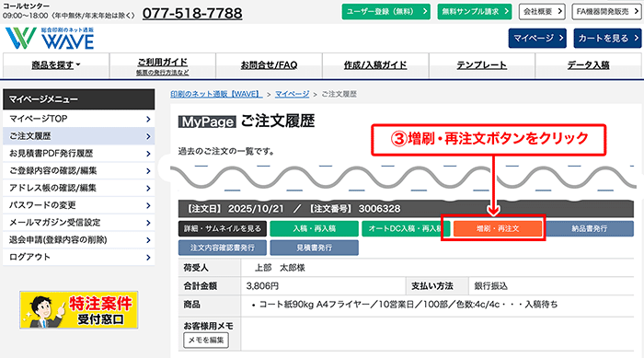644x358 pixels.
Task: Go to マイページ button in header
Action: tap(537, 39)
